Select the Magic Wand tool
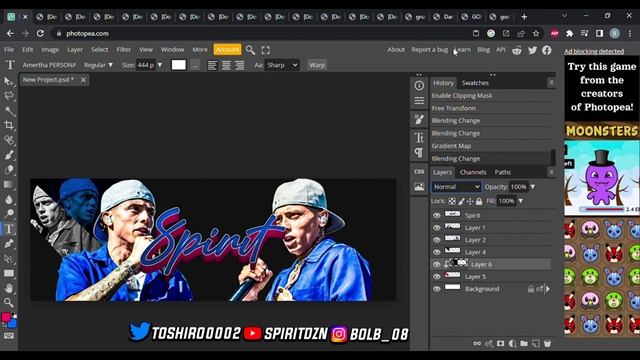This screenshot has width=640, height=360. tap(9, 111)
